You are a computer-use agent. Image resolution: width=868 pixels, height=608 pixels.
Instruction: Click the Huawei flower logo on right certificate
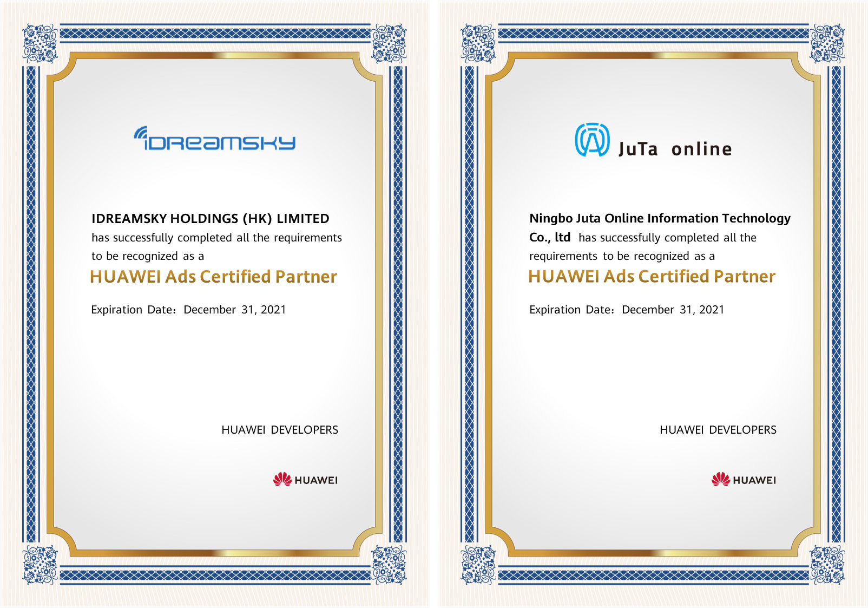pyautogui.click(x=721, y=479)
